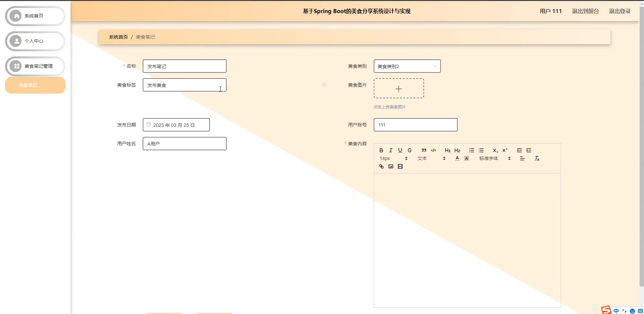Decrease indent in the editor

pyautogui.click(x=519, y=150)
